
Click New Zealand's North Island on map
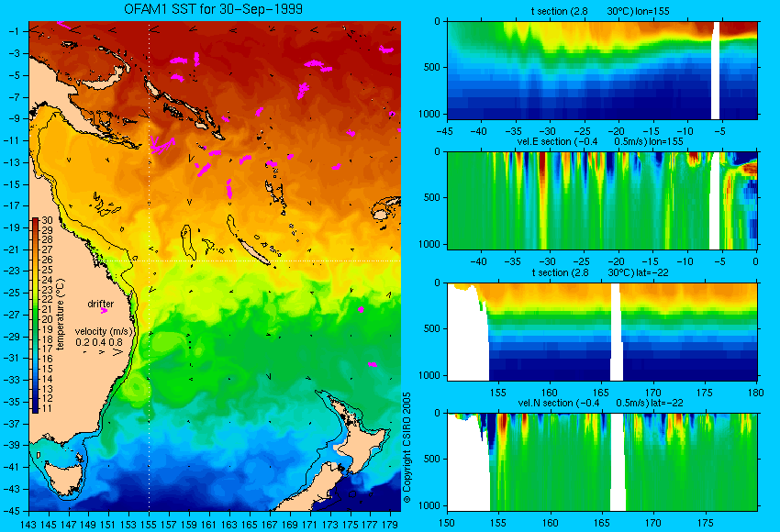(x=357, y=433)
